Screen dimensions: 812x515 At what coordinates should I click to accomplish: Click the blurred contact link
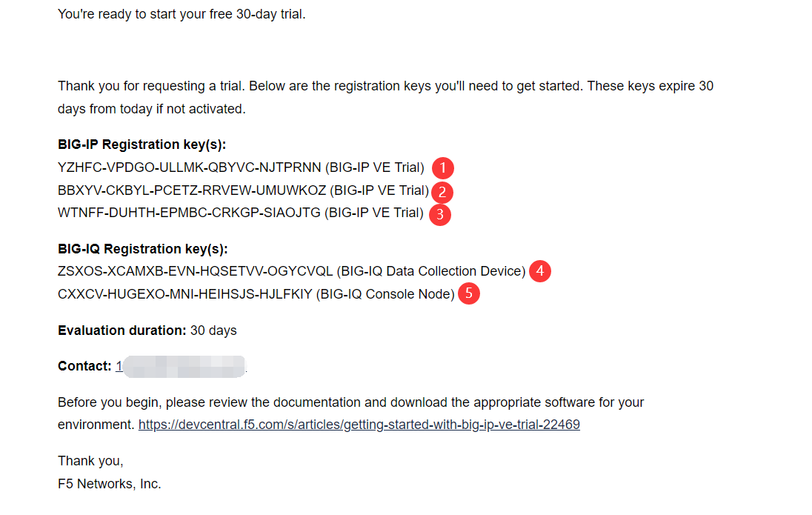180,366
